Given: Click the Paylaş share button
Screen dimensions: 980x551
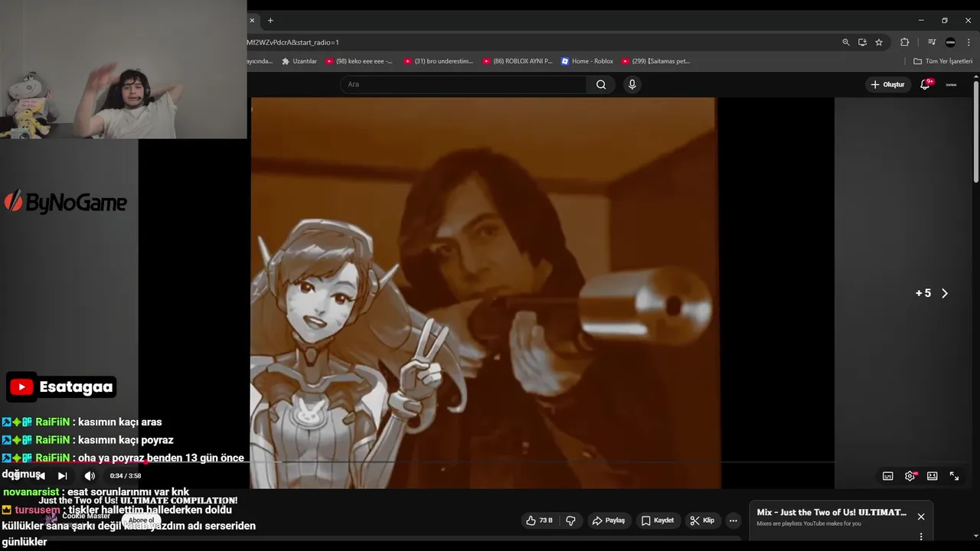Looking at the screenshot, I should pyautogui.click(x=609, y=520).
